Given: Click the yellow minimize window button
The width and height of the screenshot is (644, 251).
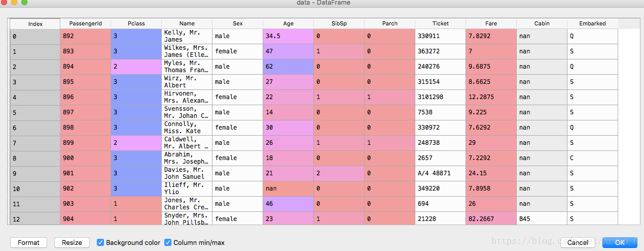Looking at the screenshot, I should pos(14,3).
